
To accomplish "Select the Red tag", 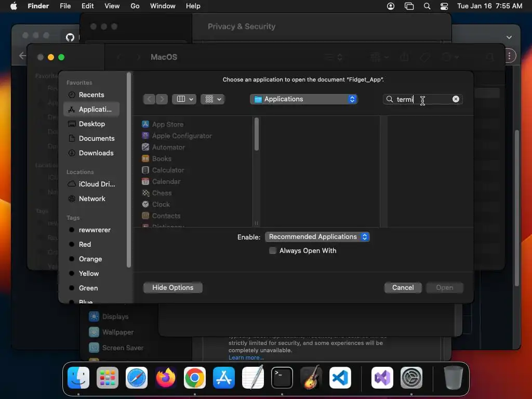I will pos(91,245).
